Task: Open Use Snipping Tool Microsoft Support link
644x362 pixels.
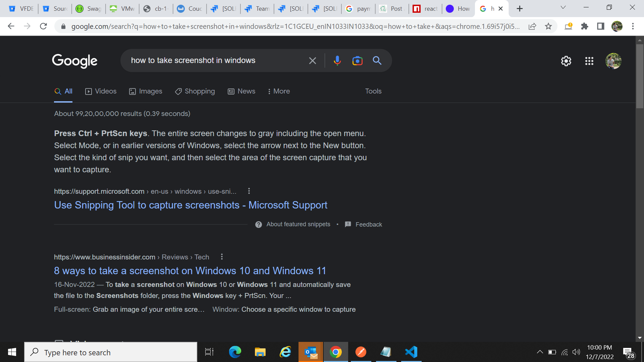Action: coord(191,205)
